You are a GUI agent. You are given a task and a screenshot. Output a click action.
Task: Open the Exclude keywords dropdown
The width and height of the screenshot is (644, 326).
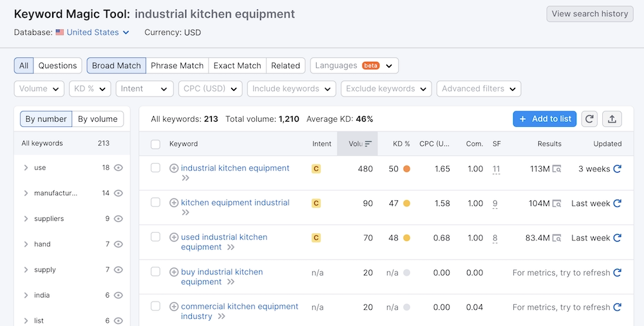pos(386,89)
